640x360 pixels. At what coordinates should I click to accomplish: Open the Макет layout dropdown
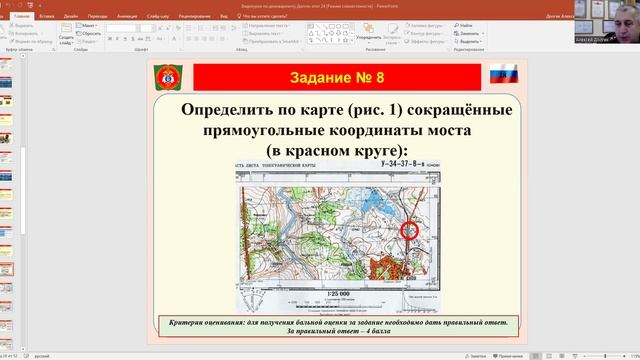[x=86, y=25]
